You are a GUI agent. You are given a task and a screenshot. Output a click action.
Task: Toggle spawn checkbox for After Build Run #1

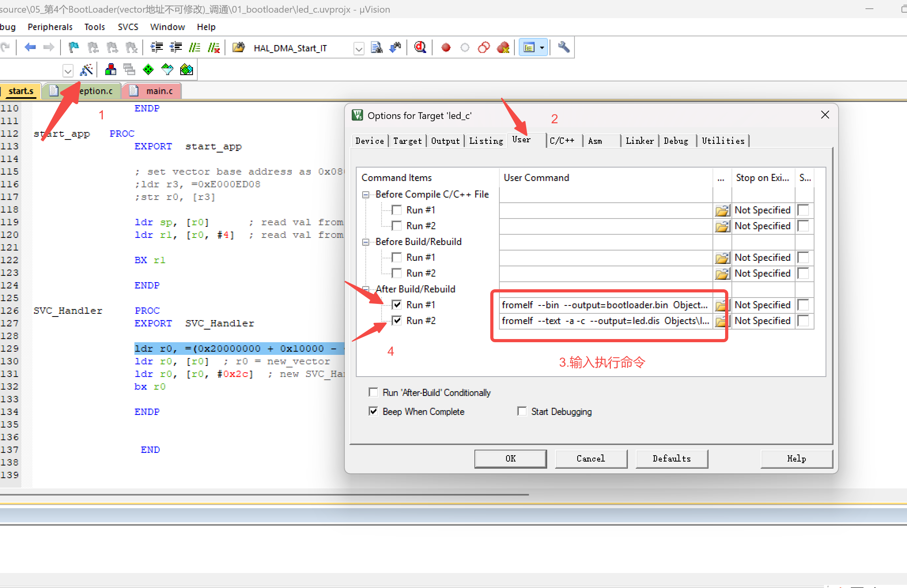[x=803, y=305]
